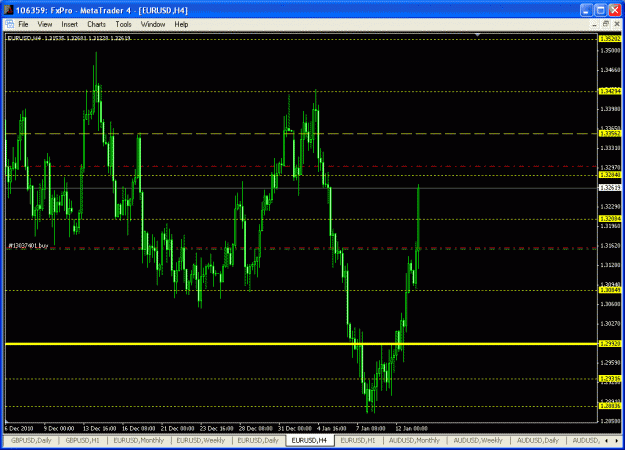Close the inner EURUSD,H4 chart window
This screenshot has width=625, height=450.
617,24
